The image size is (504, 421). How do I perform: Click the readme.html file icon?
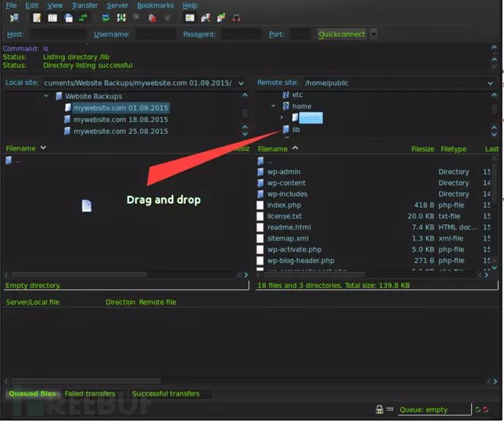point(260,227)
